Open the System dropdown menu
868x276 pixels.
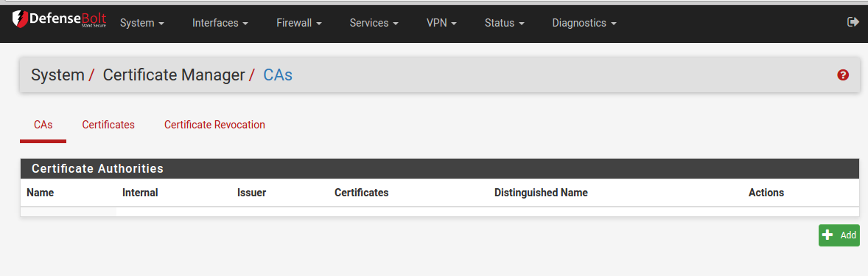(142, 24)
